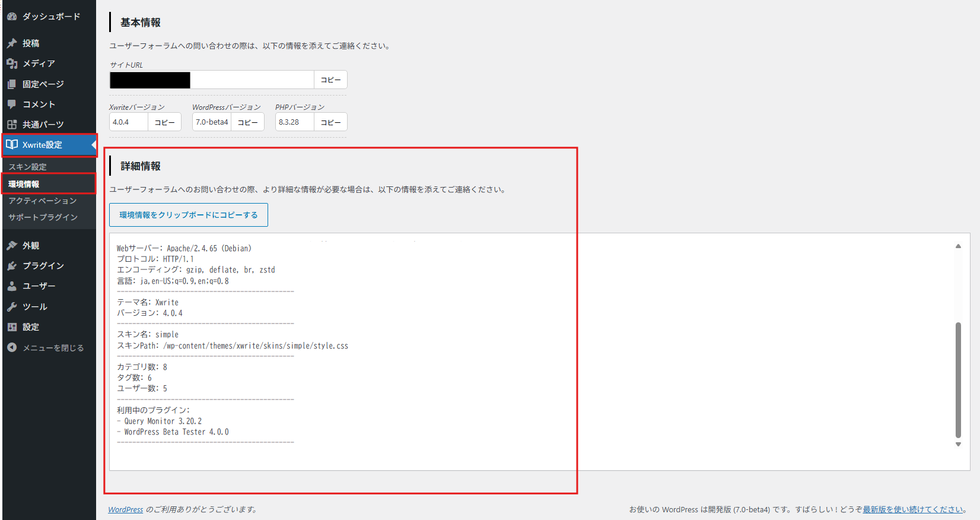Viewport: 980px width, 520px height.
Task: Click the Pages icon beside 固定ページ
Action: click(12, 84)
